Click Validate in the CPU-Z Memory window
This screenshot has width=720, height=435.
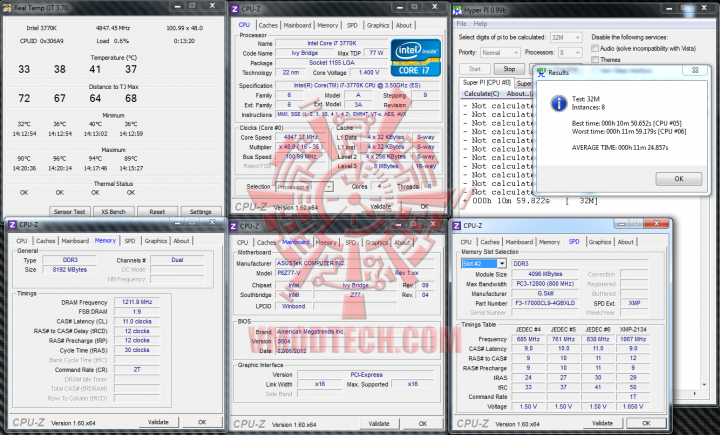[158, 422]
